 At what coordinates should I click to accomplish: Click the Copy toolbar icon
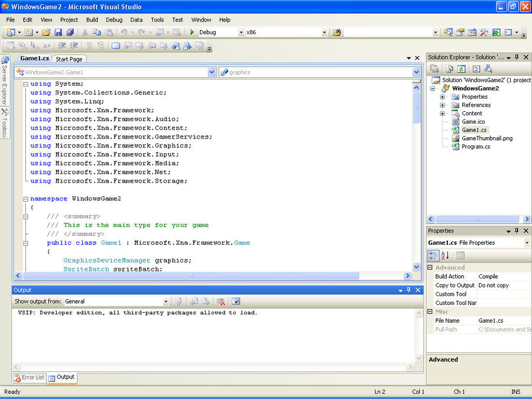(x=97, y=33)
